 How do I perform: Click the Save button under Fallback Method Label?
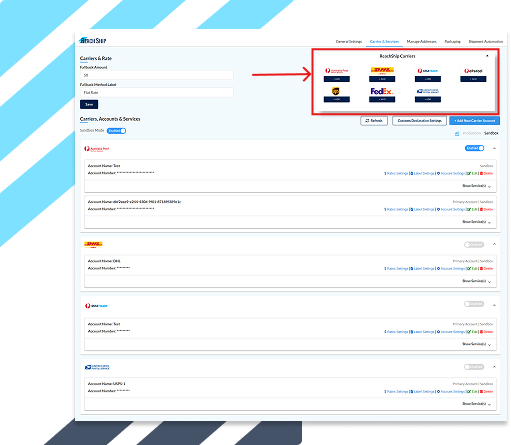click(89, 104)
